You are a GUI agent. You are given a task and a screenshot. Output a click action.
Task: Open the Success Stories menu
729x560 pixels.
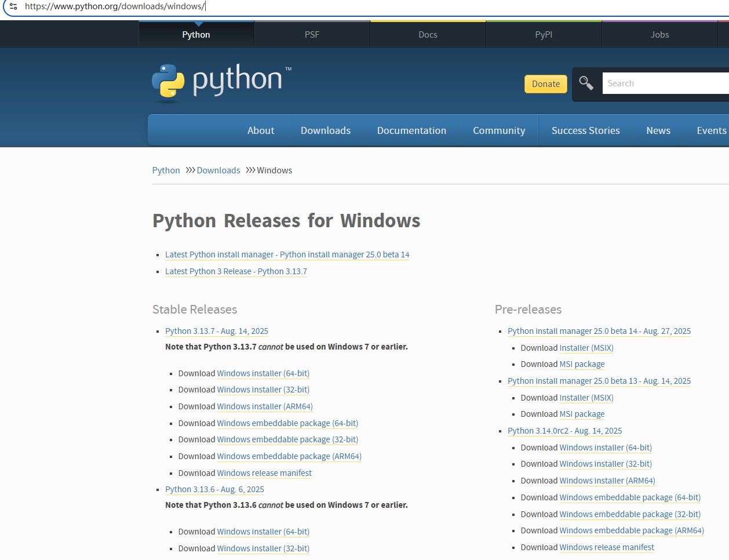click(x=586, y=130)
